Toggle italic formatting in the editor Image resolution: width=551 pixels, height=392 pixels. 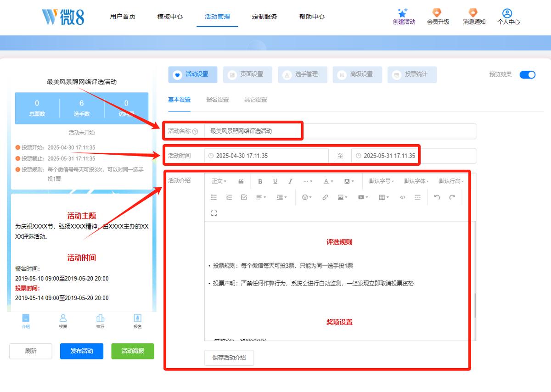[290, 181]
